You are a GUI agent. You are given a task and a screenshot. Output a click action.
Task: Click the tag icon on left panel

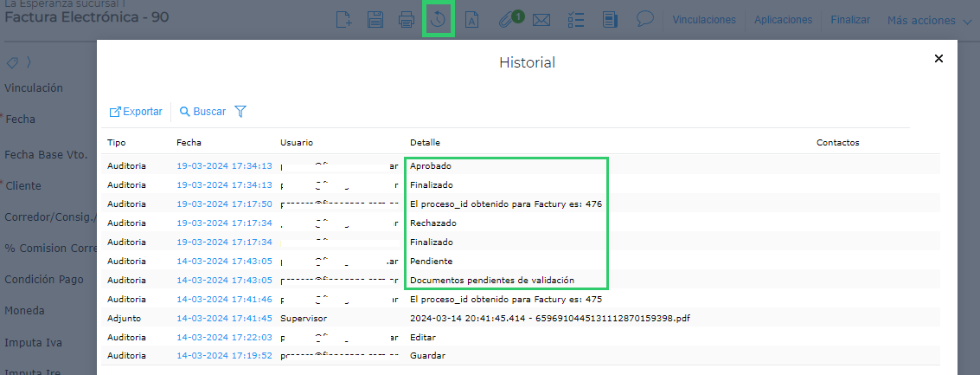point(12,62)
